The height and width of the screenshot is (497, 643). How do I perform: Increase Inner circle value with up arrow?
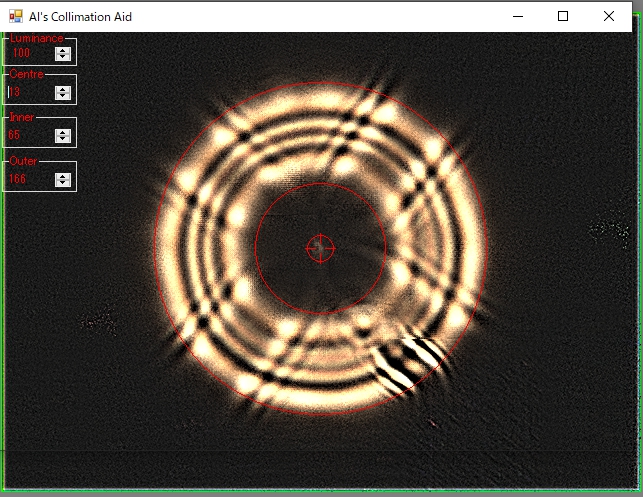[63, 133]
